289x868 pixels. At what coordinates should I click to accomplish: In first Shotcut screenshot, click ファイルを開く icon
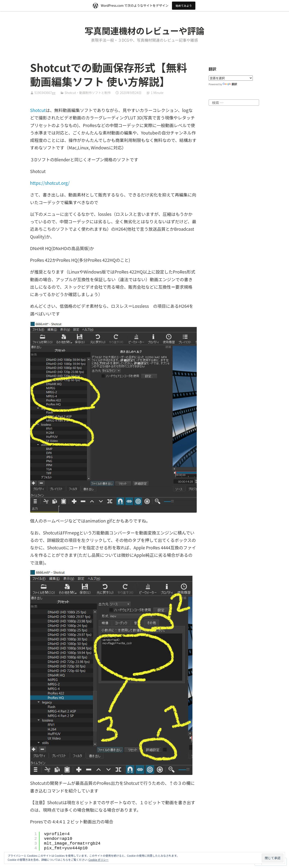[42, 337]
